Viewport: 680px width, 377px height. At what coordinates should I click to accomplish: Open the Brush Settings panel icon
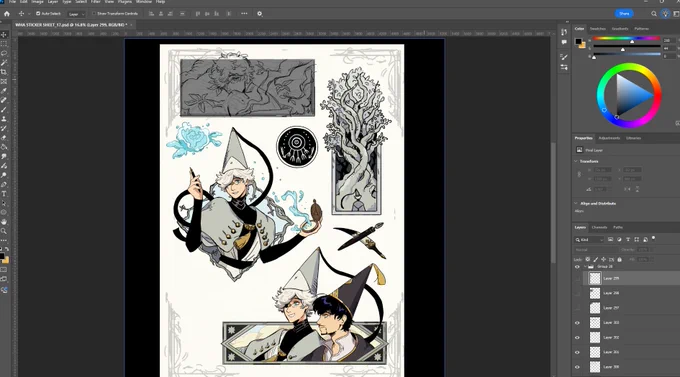(564, 57)
